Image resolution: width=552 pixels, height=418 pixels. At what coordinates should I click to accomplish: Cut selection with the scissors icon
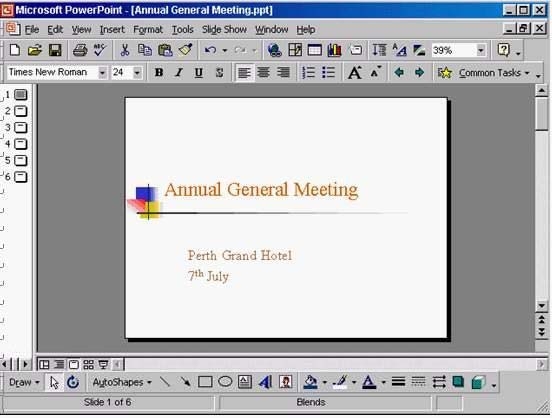[x=124, y=50]
